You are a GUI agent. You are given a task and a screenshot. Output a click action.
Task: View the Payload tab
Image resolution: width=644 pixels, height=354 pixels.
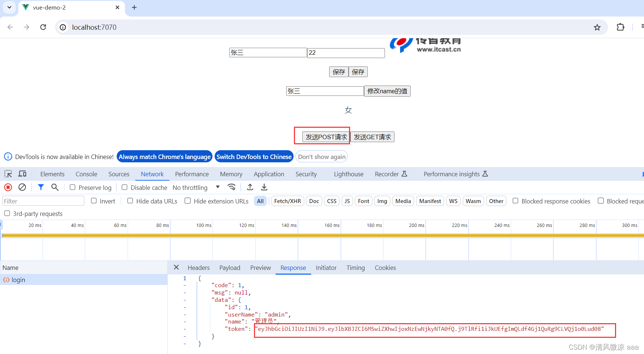click(x=230, y=268)
